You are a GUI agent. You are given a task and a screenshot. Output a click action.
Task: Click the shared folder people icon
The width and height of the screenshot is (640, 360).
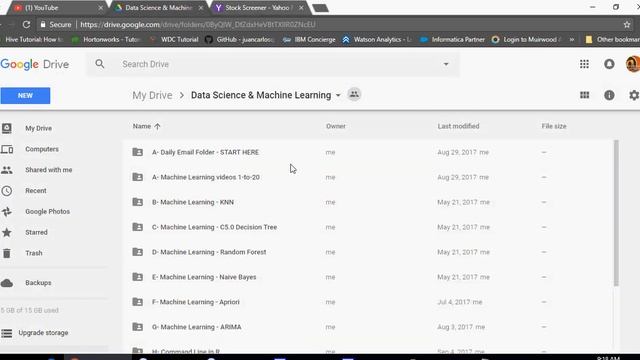(x=354, y=94)
